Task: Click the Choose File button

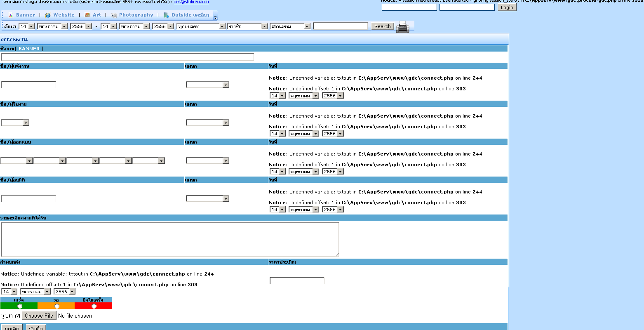Action: click(x=39, y=316)
